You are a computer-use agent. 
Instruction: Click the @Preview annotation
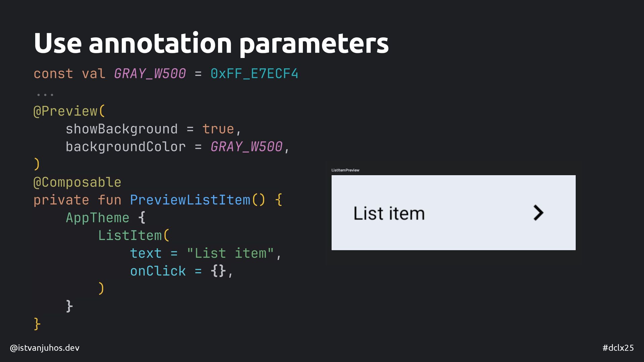click(x=65, y=111)
